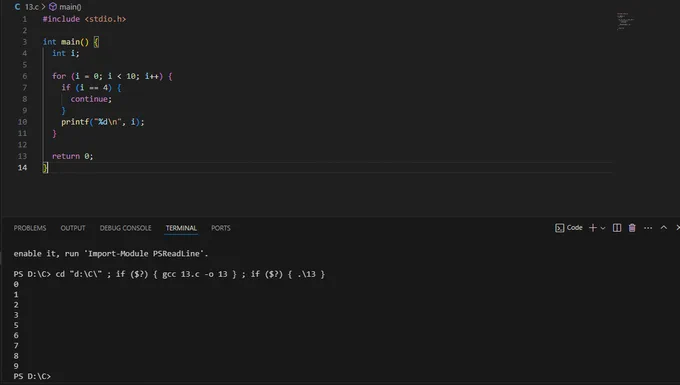Click the C language file icon in breadcrumb
The width and height of the screenshot is (680, 385).
(x=17, y=7)
